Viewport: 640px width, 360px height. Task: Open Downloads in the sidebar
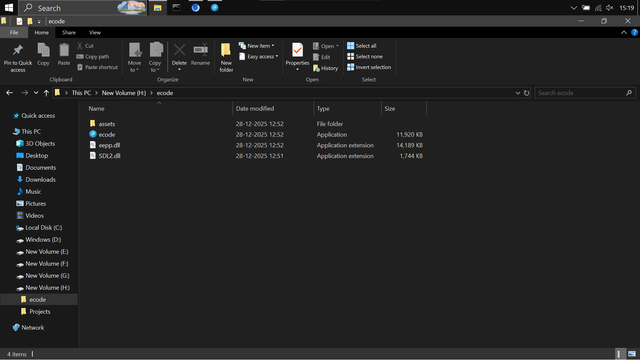40,179
